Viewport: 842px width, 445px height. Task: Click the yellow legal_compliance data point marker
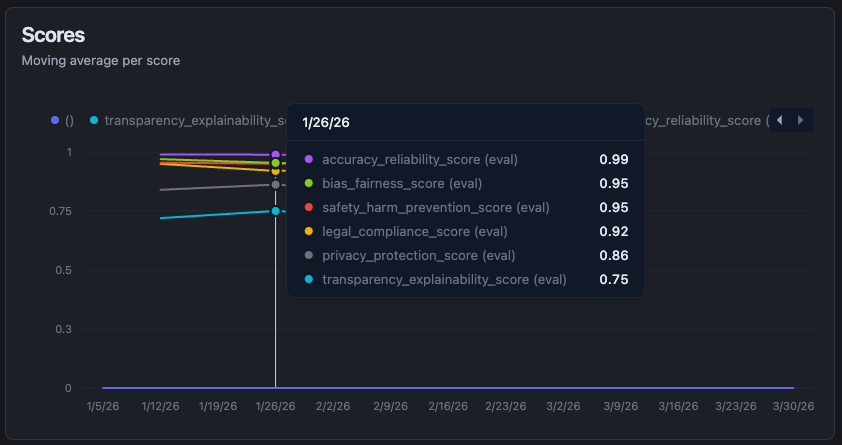[275, 171]
